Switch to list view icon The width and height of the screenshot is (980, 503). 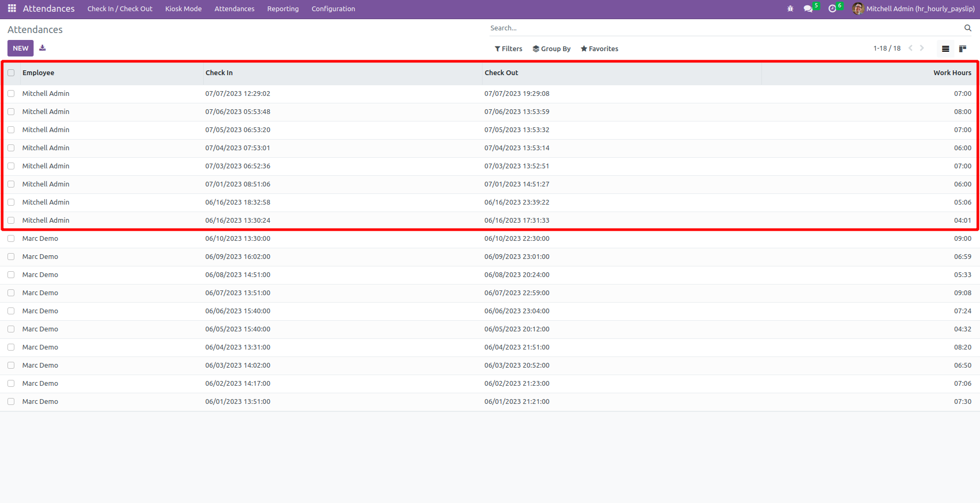(x=945, y=48)
